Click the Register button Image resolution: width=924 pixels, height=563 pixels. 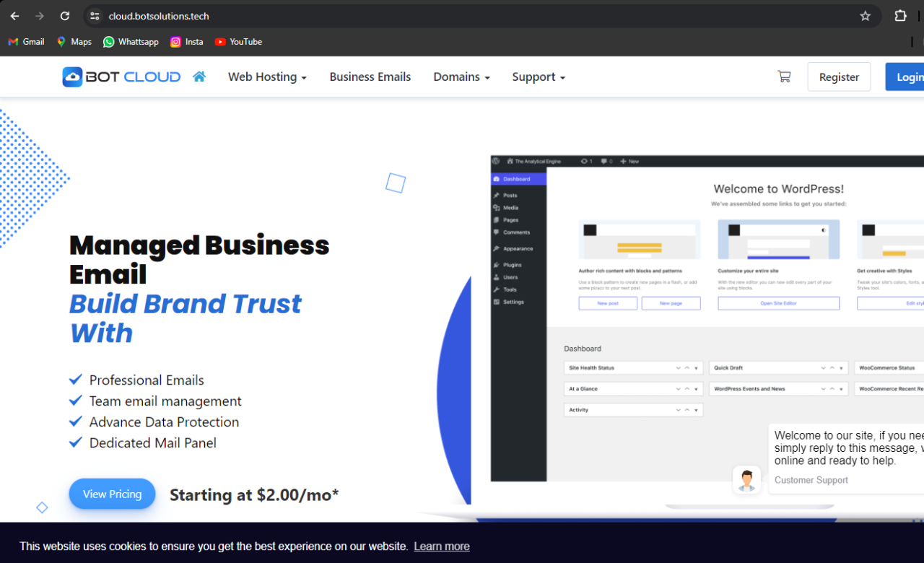click(x=839, y=77)
